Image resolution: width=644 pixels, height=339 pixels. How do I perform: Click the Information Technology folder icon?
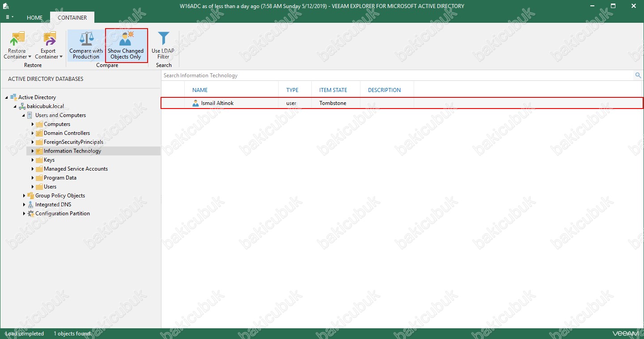39,151
